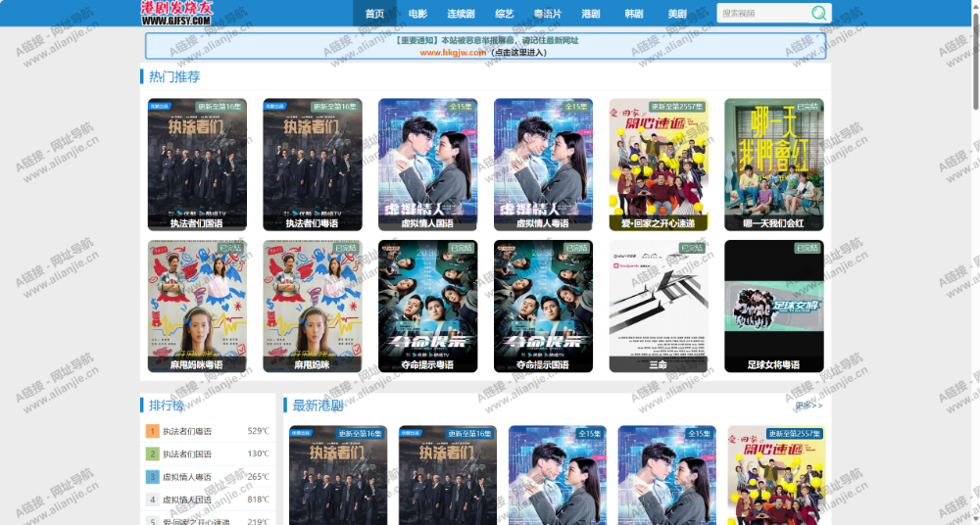Open rank 2 title 执法者们国语
This screenshot has width=980, height=525.
click(x=187, y=453)
